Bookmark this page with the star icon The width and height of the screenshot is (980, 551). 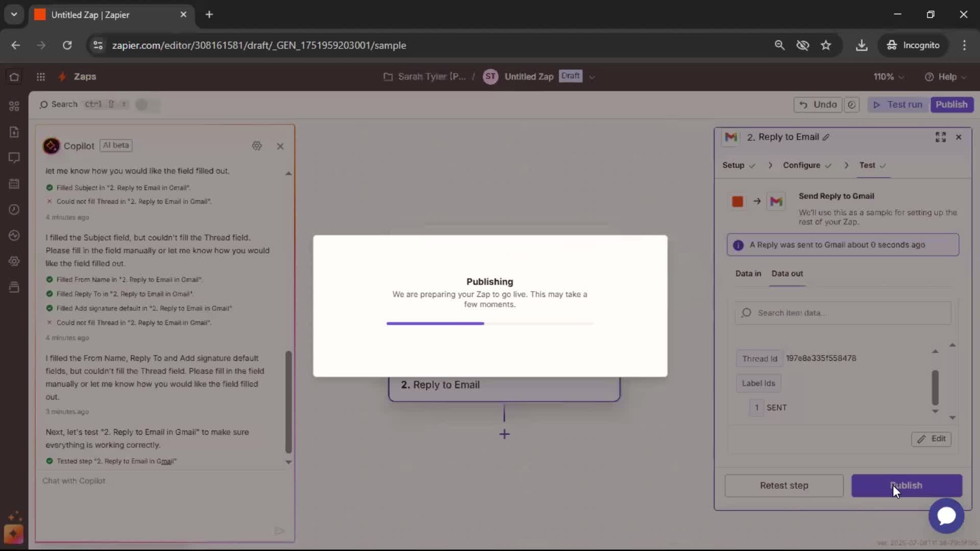(x=826, y=45)
